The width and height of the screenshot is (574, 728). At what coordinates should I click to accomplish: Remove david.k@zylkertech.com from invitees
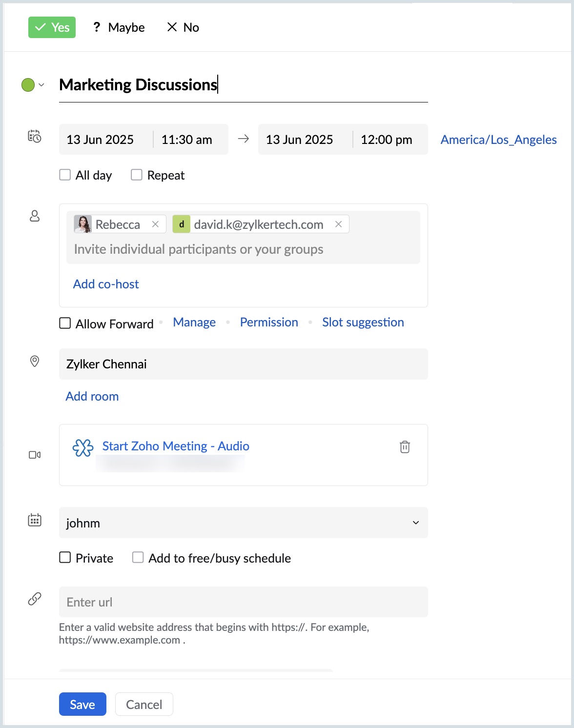[x=338, y=224]
